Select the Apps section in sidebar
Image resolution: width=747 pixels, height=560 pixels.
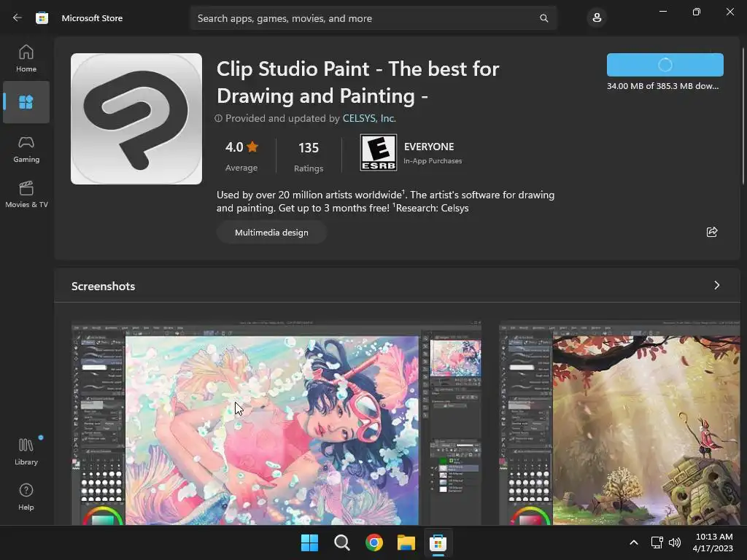[26, 102]
